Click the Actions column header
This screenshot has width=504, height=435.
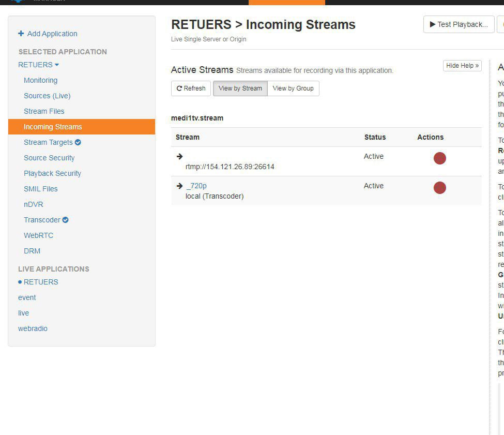point(431,137)
